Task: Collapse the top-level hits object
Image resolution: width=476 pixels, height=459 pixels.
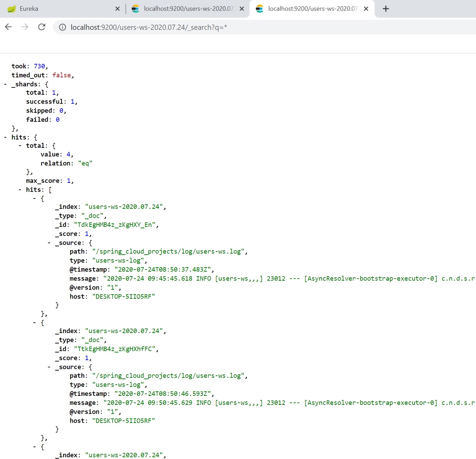Action: pyautogui.click(x=5, y=137)
